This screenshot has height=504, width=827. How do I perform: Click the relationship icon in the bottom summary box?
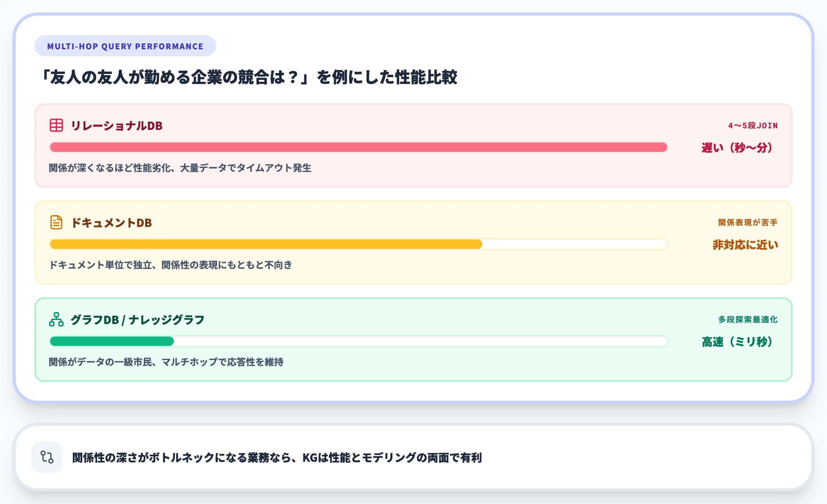click(47, 457)
